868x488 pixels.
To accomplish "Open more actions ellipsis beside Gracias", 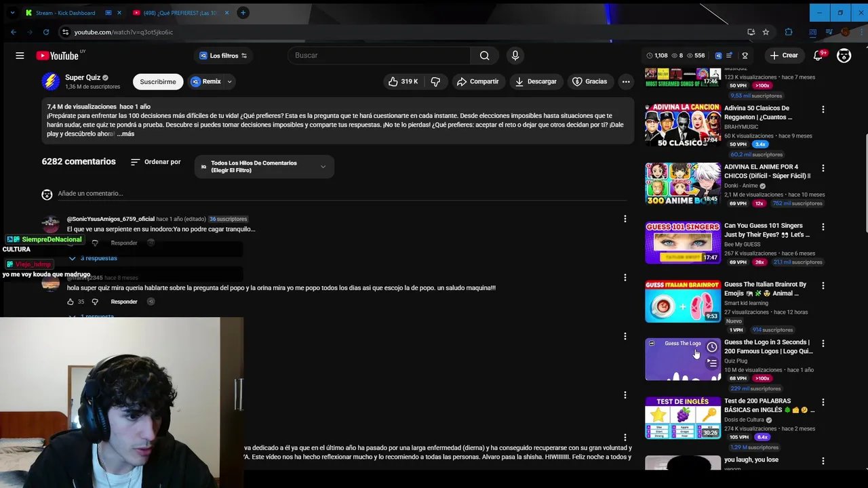I will coord(626,81).
